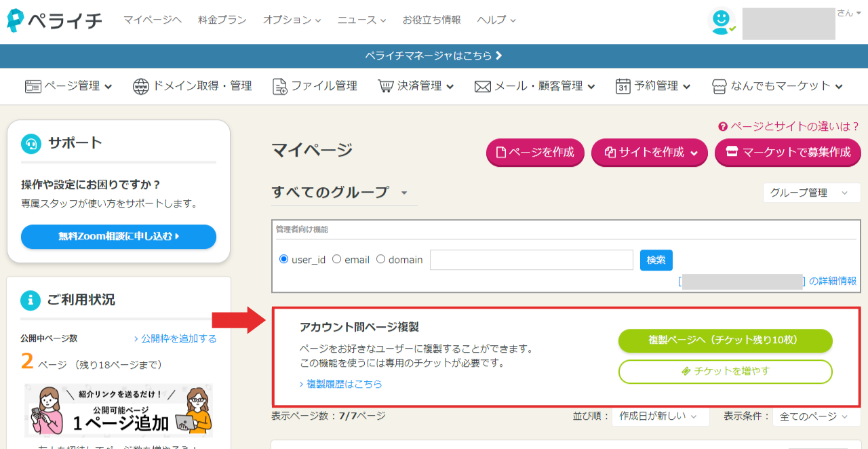
Task: Open the なんでもマーケット menu
Action: pos(778,86)
